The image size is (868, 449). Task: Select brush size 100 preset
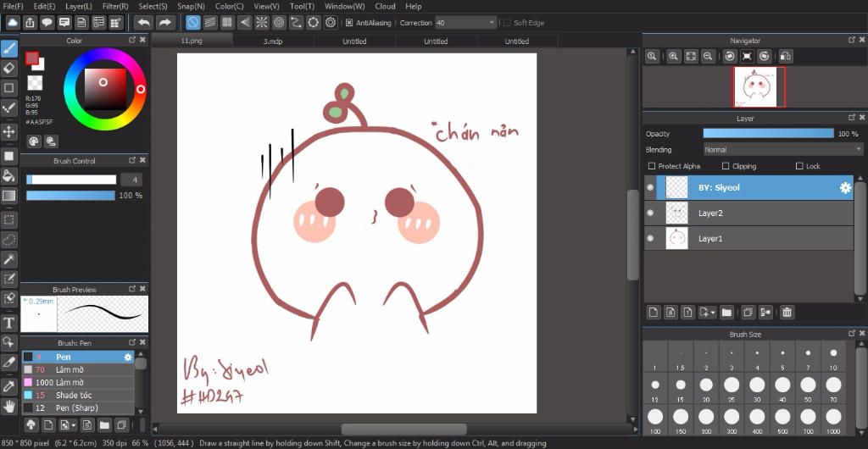[x=655, y=420]
